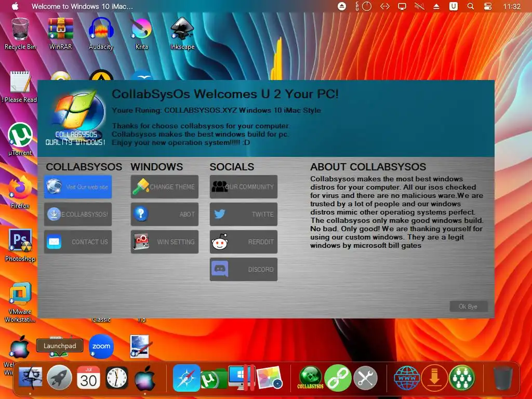Screen dimensions: 532x399
Task: Open the ABOT button with question mark
Action: coord(165,214)
